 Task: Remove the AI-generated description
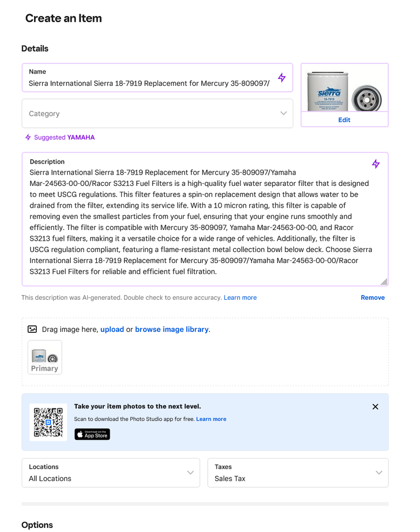[373, 298]
